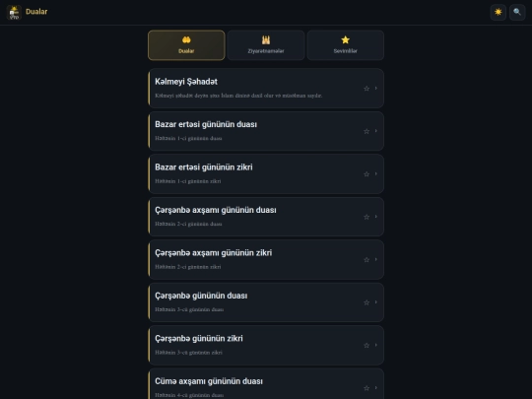Mark Çərşənbə axşamı gününün duası as favorite
The image size is (532, 399).
(x=366, y=217)
